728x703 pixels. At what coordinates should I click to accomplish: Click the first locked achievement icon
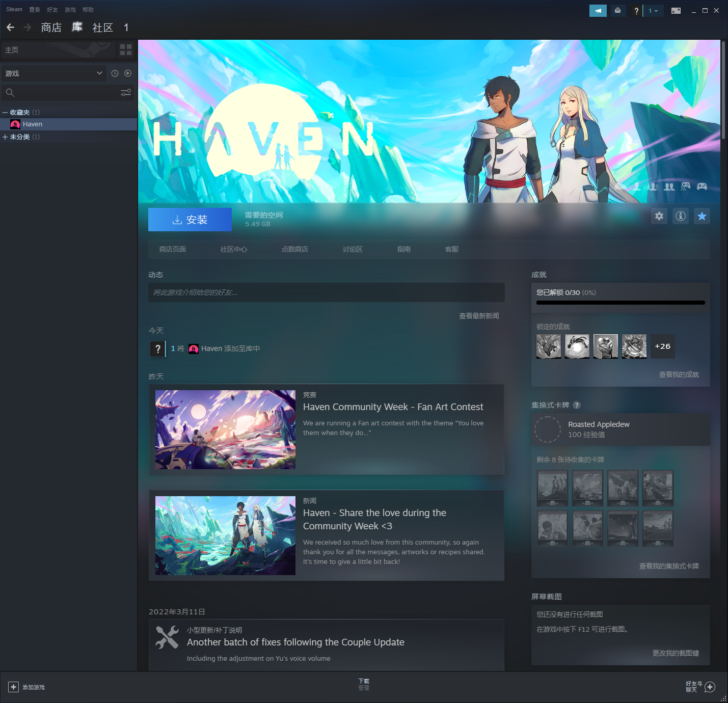pyautogui.click(x=549, y=346)
